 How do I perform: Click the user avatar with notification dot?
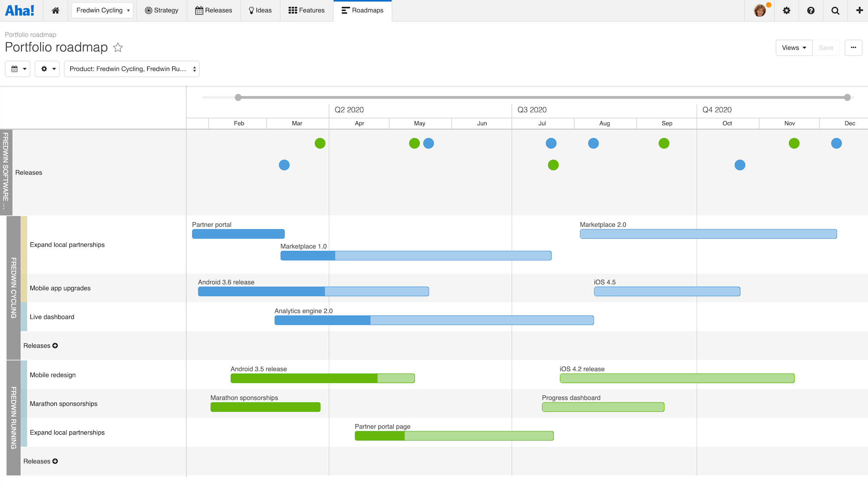pyautogui.click(x=760, y=10)
